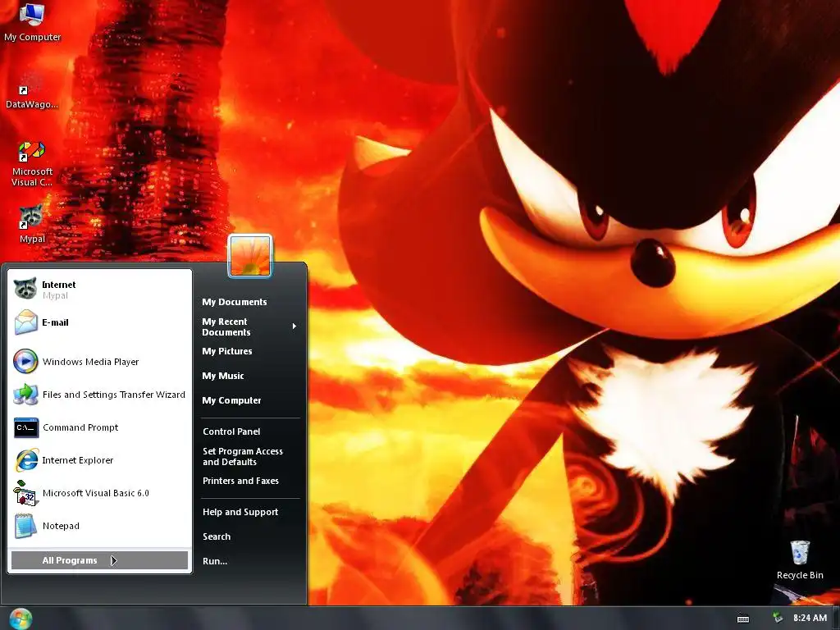The image size is (840, 630).
Task: Click the 'Notepad' label
Action: tap(61, 526)
